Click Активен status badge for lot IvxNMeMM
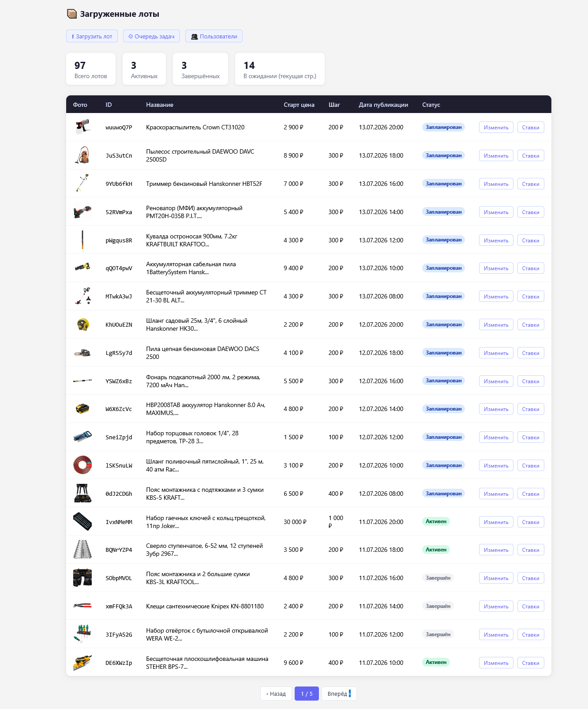588x709 pixels. tap(436, 521)
